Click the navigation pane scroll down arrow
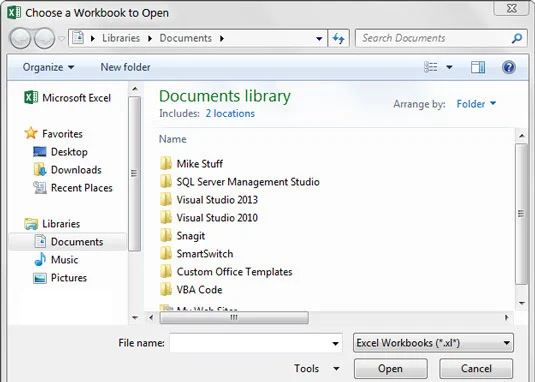The height and width of the screenshot is (382, 535). [x=135, y=318]
